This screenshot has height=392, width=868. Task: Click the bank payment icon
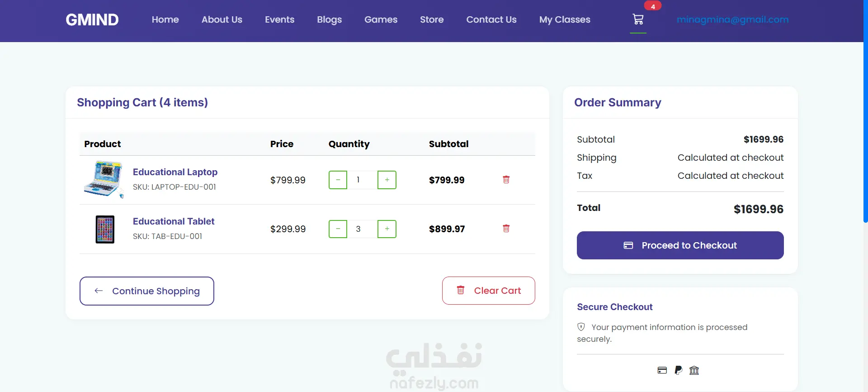[x=694, y=370]
